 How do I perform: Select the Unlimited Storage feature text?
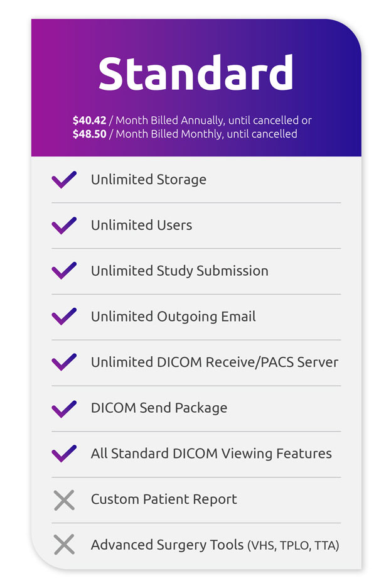pyautogui.click(x=149, y=180)
